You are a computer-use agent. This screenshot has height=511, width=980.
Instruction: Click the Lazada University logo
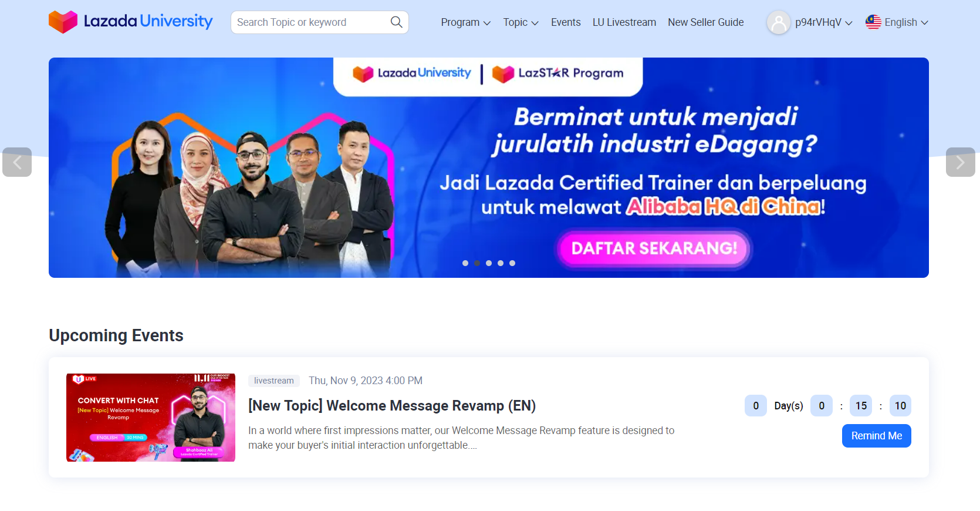[x=130, y=22]
